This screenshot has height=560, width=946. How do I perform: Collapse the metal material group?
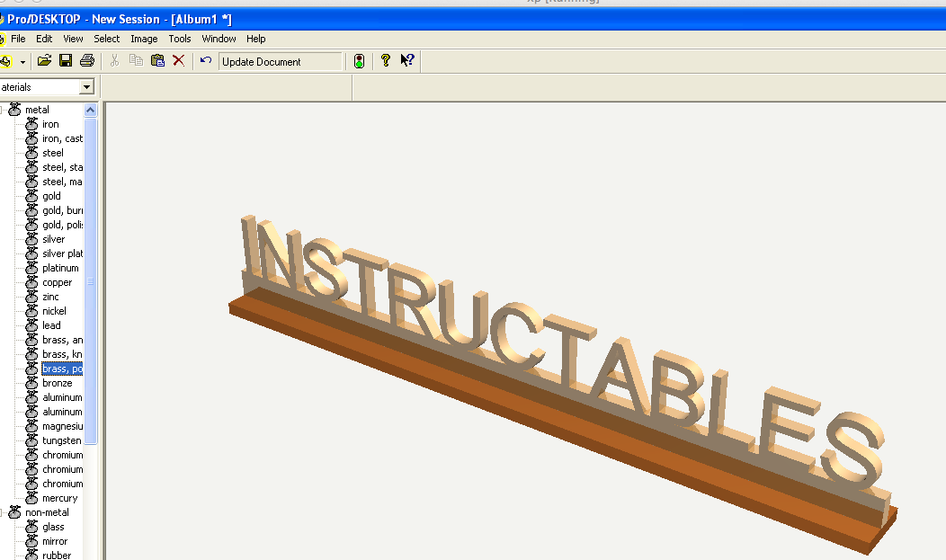(x=3, y=110)
